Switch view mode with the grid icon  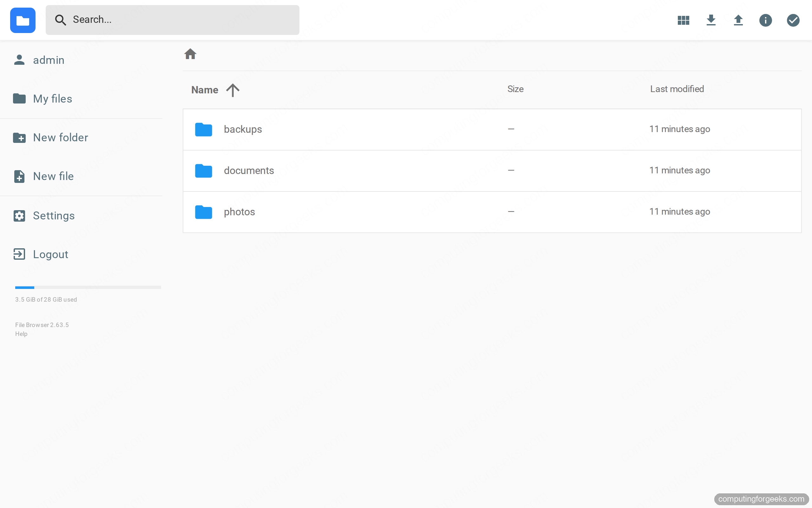[683, 20]
